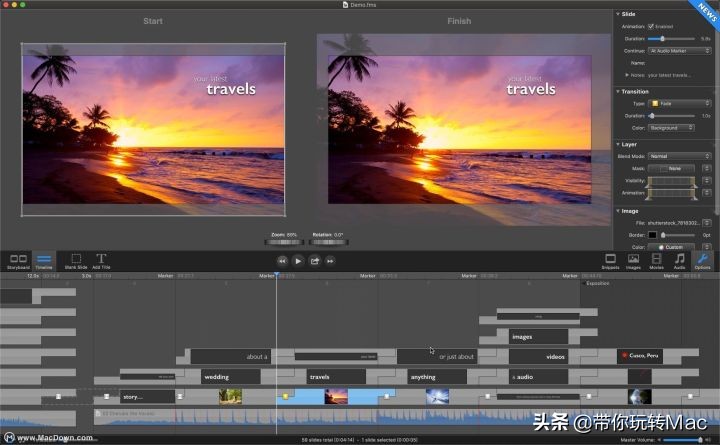The image size is (720, 445).
Task: Select the sunset beach thumbnail in timeline
Action: [336, 396]
